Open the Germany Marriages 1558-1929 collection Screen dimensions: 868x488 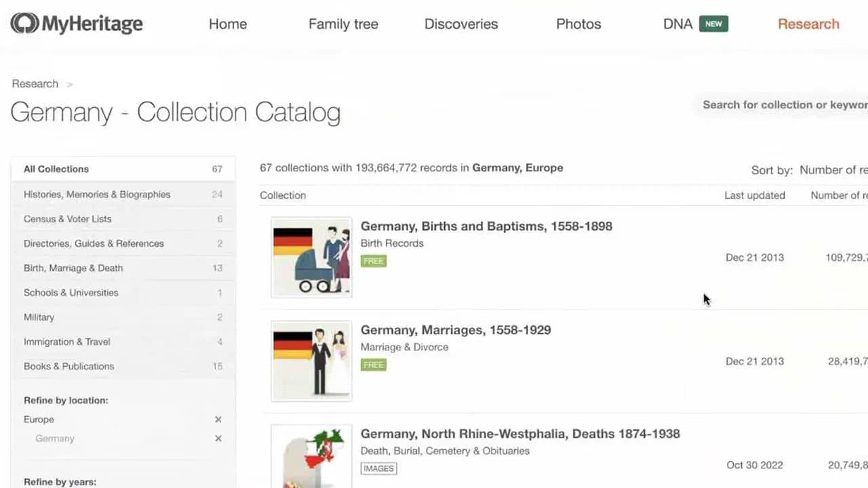[x=456, y=330]
